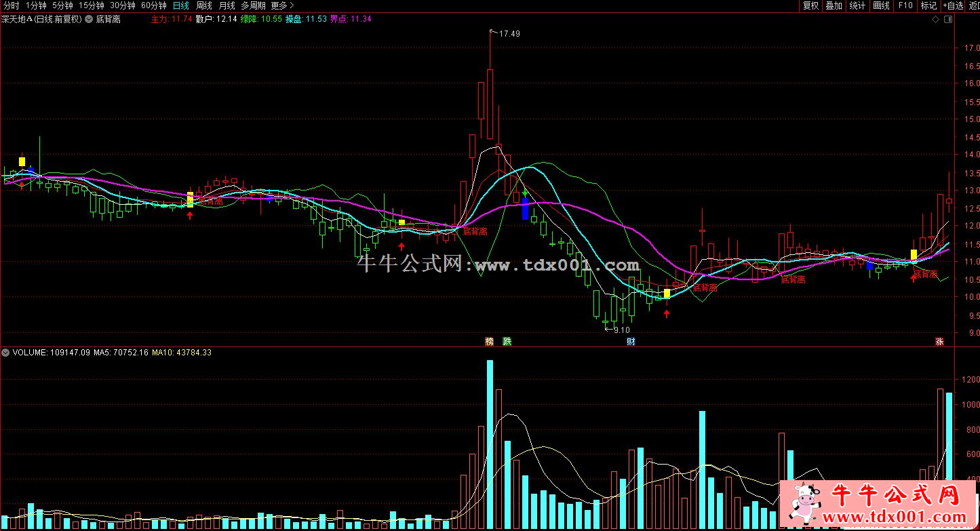Click the 9.10 low price label
Screen dimensions: 980x531
coord(621,330)
